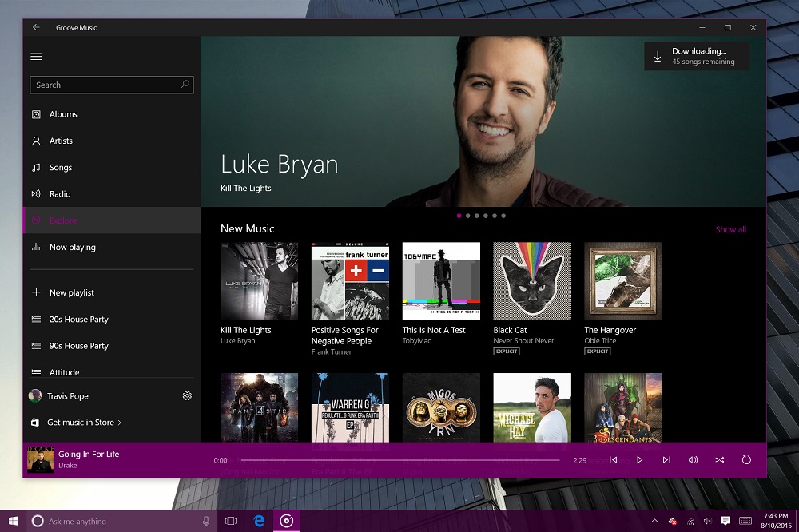Click the song progress slider

tap(400, 460)
